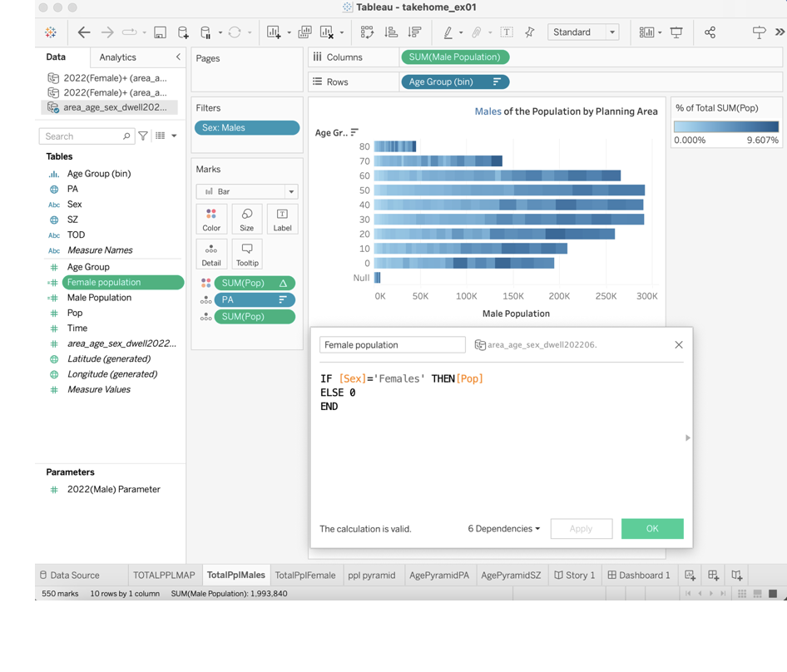Click the Save workbook icon in toolbar

pyautogui.click(x=160, y=32)
